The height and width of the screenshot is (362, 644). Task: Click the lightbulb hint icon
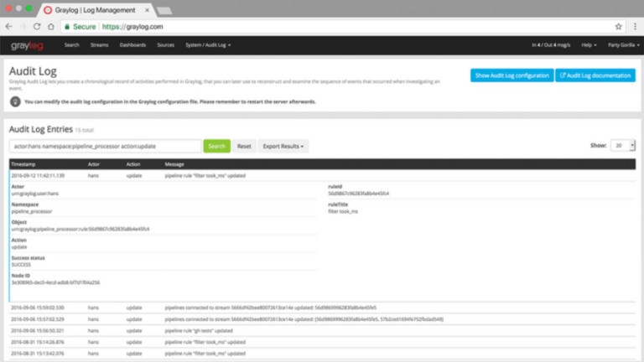(x=15, y=101)
